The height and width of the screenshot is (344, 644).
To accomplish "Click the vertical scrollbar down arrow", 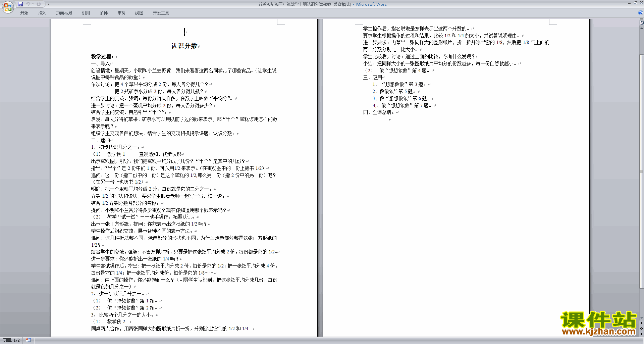I will coord(642,318).
